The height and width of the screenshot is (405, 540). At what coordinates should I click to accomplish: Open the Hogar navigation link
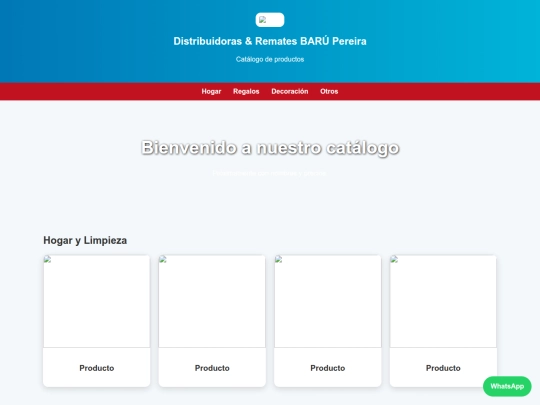(x=211, y=92)
